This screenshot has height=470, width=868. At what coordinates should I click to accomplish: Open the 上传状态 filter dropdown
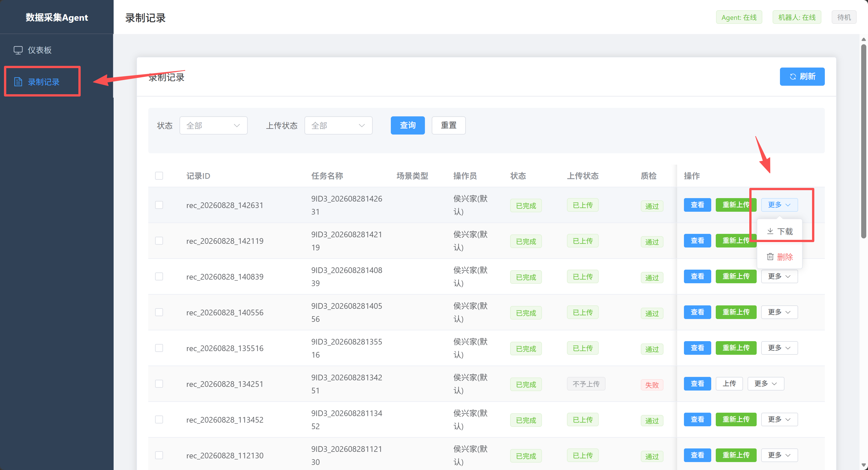[338, 125]
